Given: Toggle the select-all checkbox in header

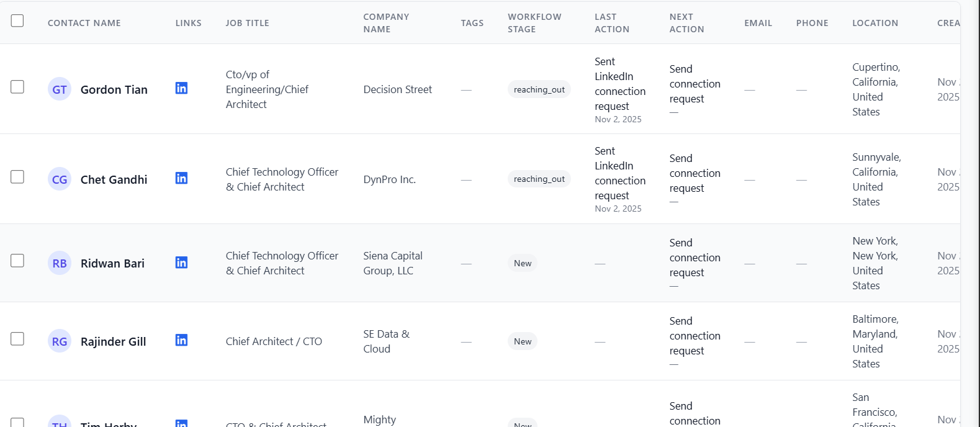Looking at the screenshot, I should (17, 20).
